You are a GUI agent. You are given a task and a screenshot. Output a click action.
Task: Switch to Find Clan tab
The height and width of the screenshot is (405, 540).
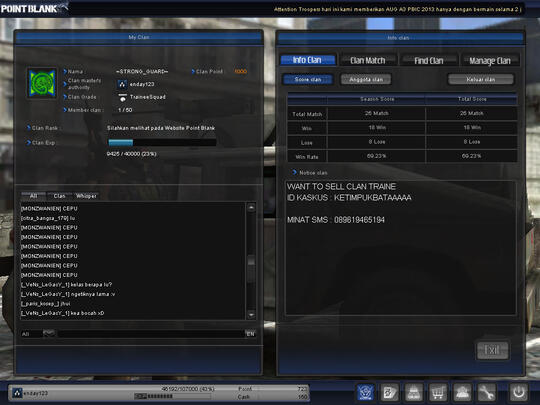click(x=429, y=61)
